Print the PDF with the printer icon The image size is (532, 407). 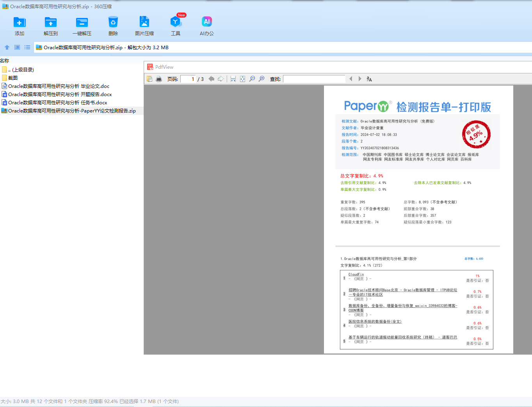coord(159,79)
